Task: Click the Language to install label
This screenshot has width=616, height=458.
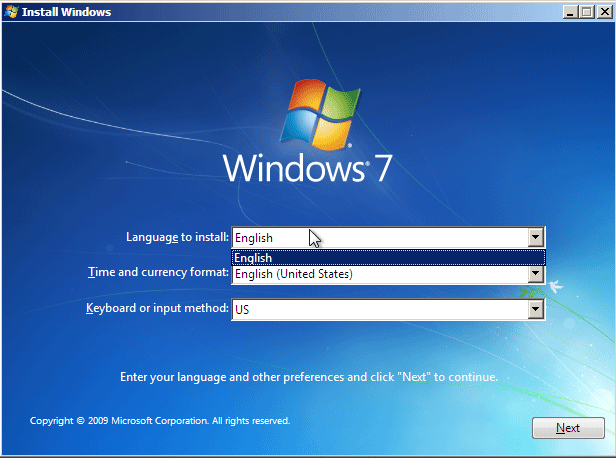Action: tap(177, 237)
